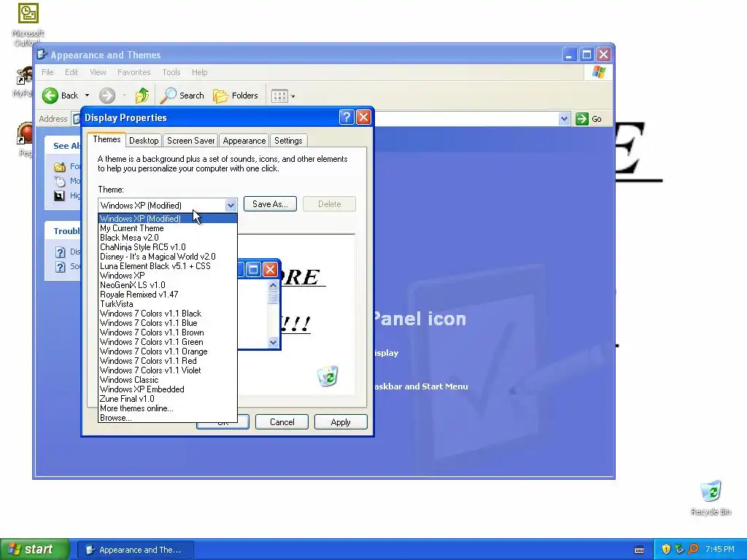Select ChaNinja Style RC5 v1.0 theme
The image size is (747, 560).
[168, 247]
